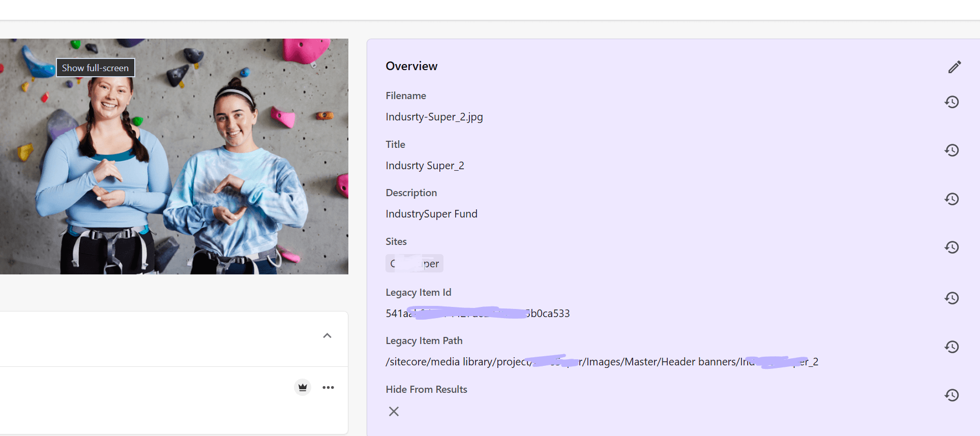Viewport: 980px width, 436px height.
Task: Click the Overview heading
Action: click(411, 66)
